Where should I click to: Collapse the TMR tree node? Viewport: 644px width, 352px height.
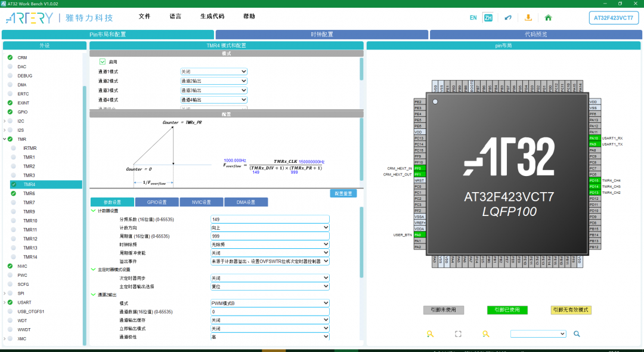coord(5,139)
